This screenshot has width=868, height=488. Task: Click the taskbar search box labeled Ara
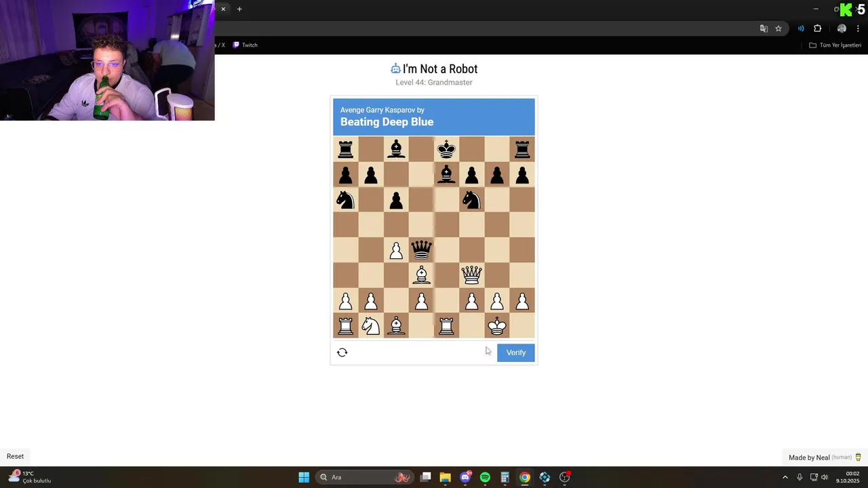coord(366,477)
